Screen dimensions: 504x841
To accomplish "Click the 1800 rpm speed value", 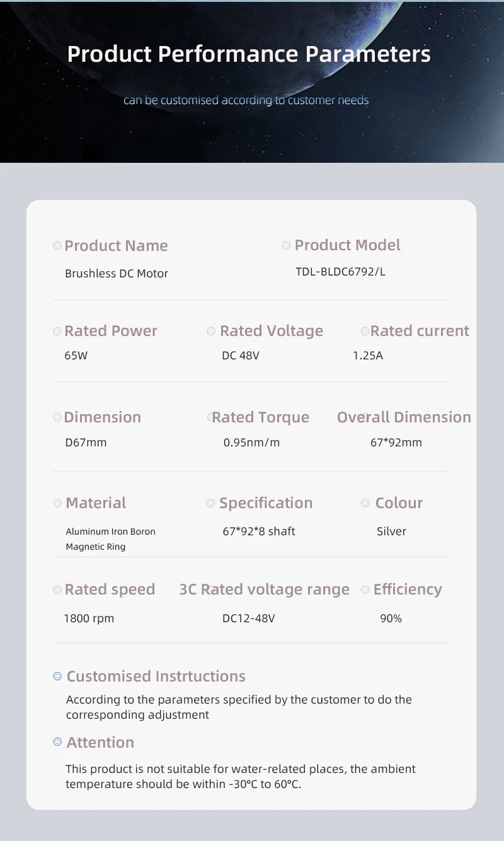I will click(89, 618).
